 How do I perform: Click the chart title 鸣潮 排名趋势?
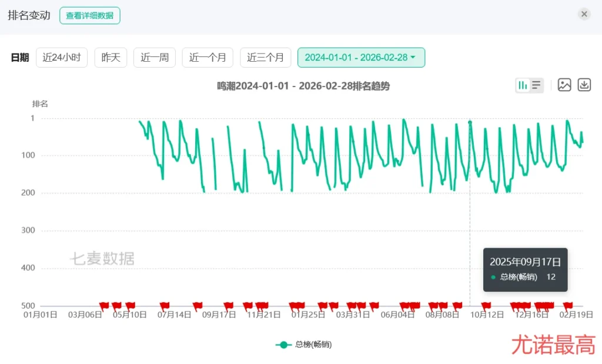pos(303,86)
